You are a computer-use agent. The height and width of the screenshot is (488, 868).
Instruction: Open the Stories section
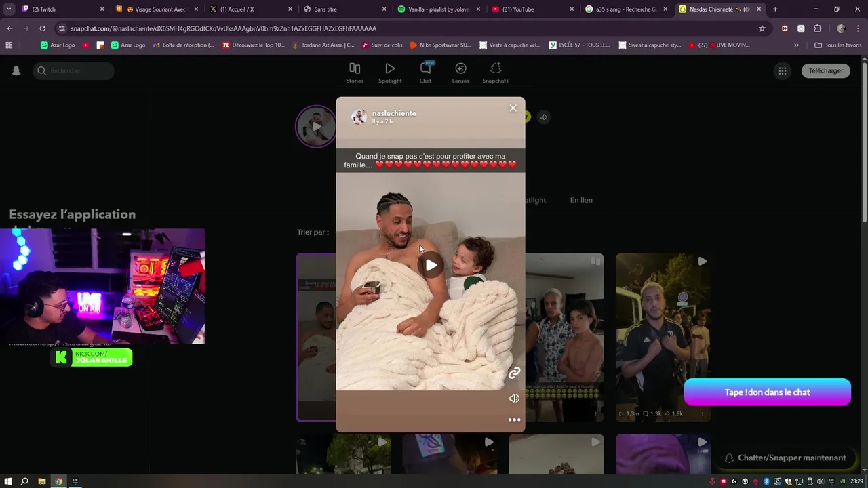coord(355,73)
